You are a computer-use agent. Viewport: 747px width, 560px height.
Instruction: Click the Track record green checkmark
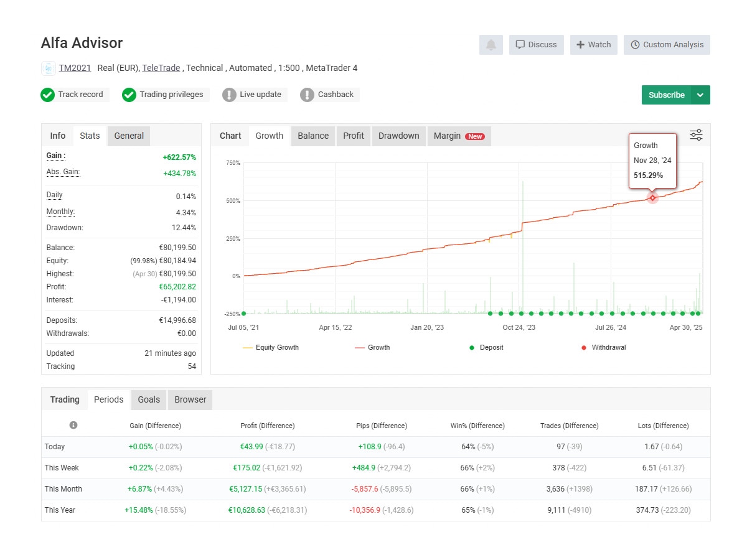(x=47, y=95)
